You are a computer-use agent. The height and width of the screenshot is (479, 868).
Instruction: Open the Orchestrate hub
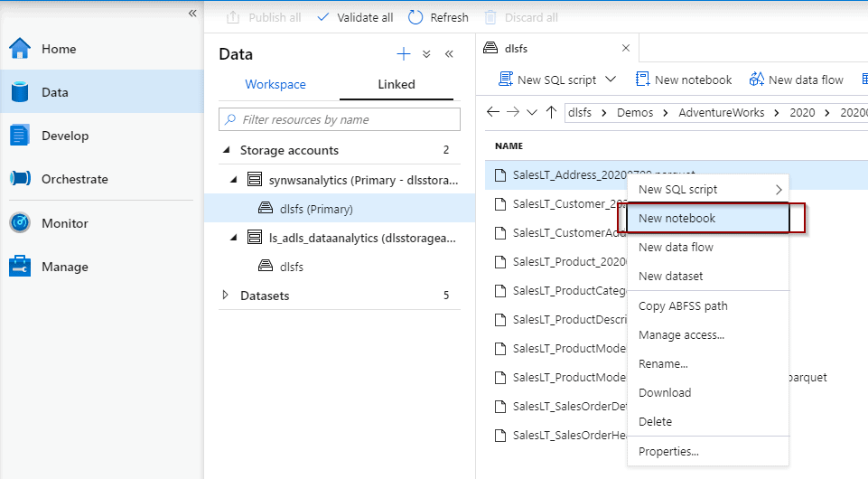coord(102,179)
